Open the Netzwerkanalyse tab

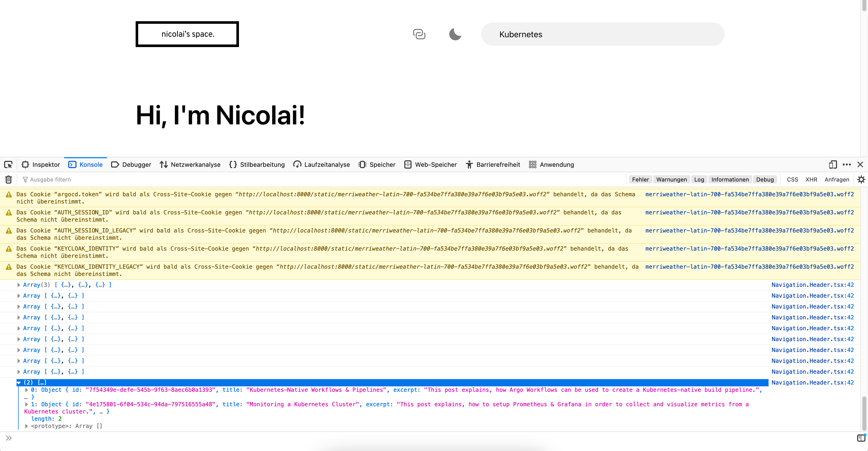(x=190, y=165)
